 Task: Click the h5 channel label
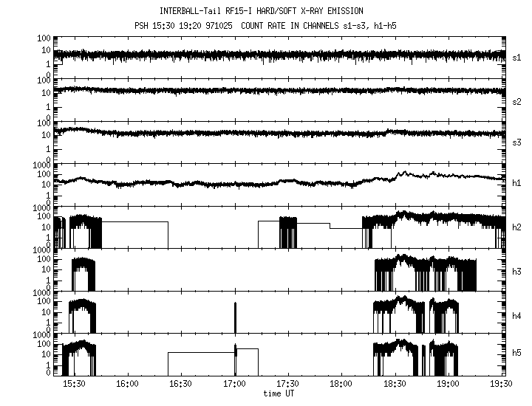click(x=517, y=356)
